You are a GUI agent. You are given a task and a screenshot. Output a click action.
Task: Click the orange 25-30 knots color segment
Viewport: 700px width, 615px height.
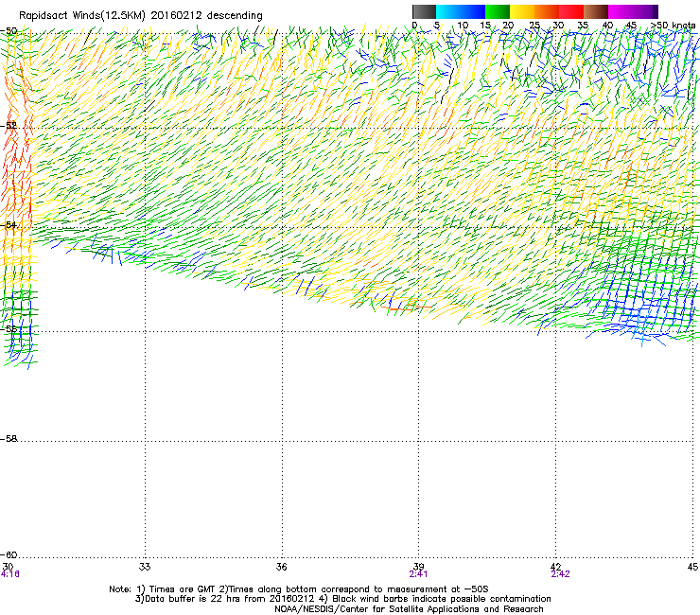click(547, 11)
